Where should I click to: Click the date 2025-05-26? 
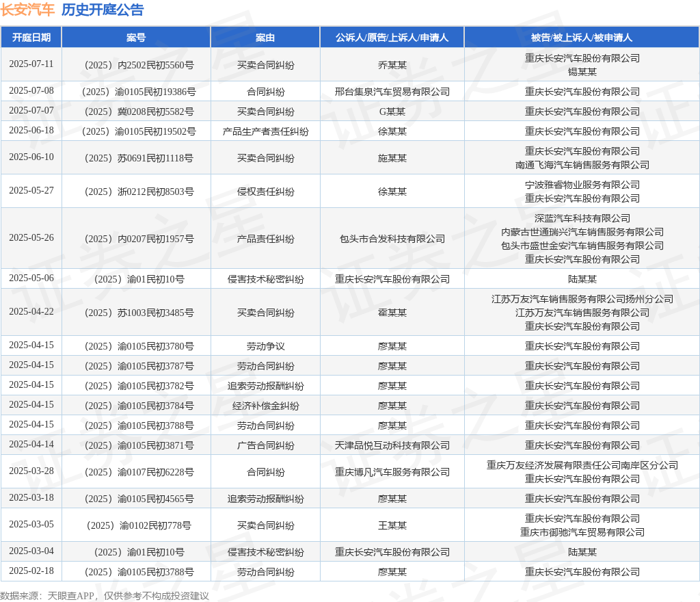click(31, 237)
